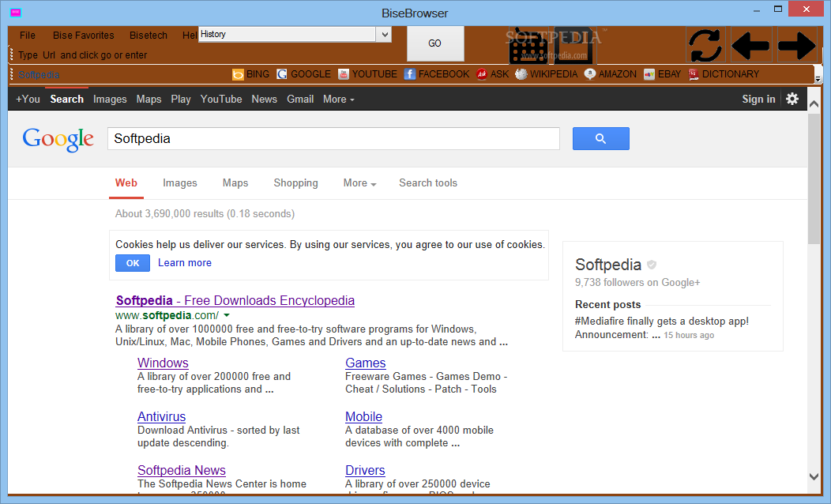Open the EBAY shortcut
This screenshot has width=831, height=504.
tap(663, 74)
